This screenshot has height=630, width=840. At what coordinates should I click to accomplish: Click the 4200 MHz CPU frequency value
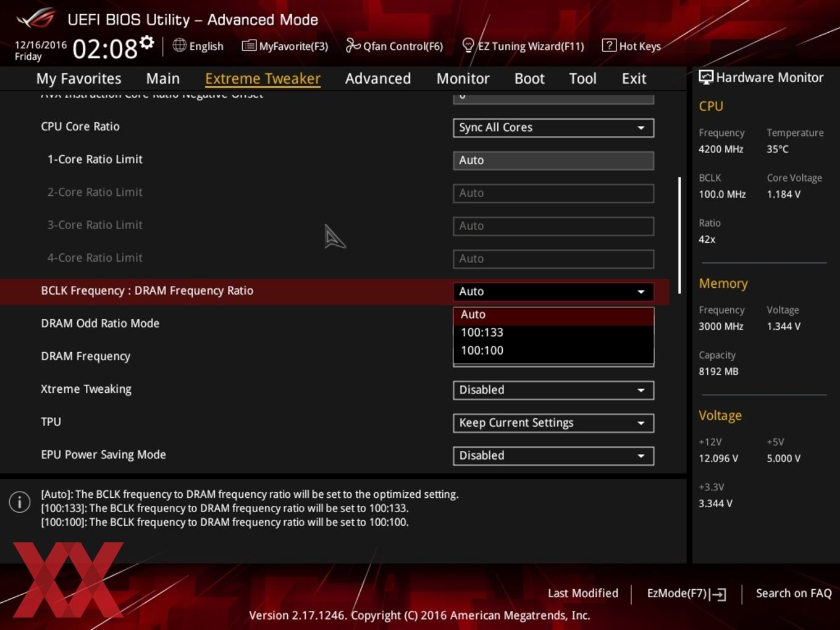721,149
